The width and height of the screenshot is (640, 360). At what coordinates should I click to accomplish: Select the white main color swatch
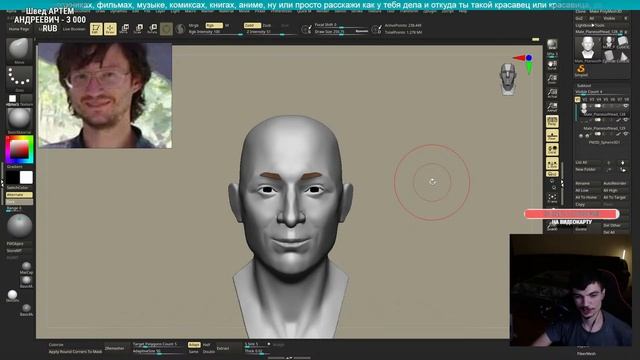point(26,178)
